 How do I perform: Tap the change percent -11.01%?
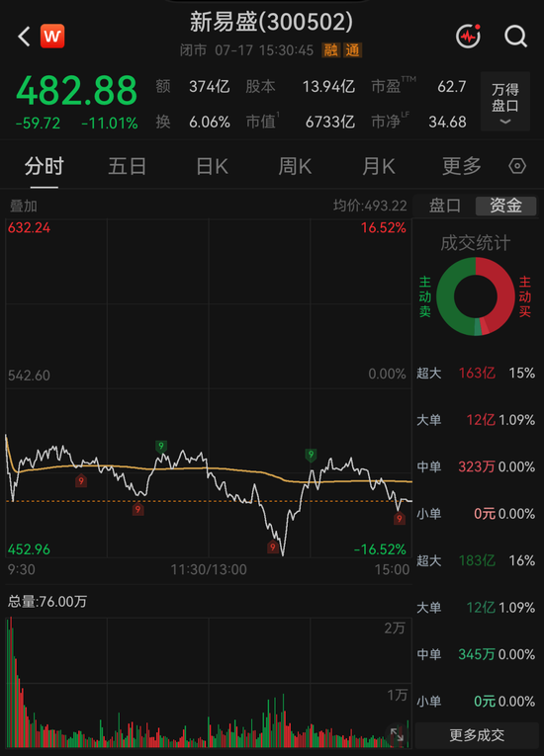pyautogui.click(x=110, y=124)
